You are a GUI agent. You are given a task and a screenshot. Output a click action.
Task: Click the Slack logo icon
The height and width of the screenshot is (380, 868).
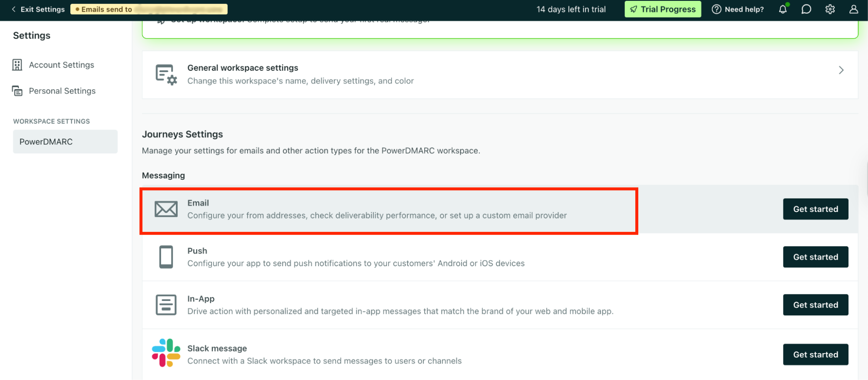[x=166, y=353]
